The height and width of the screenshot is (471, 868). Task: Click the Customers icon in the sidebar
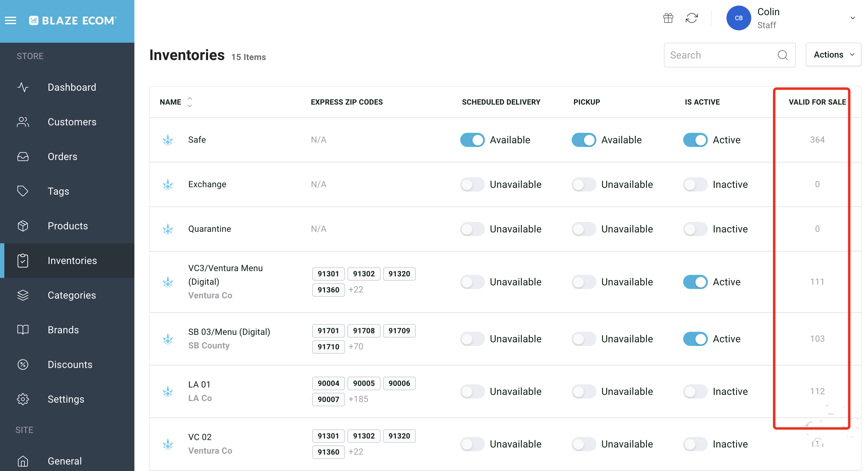[23, 122]
